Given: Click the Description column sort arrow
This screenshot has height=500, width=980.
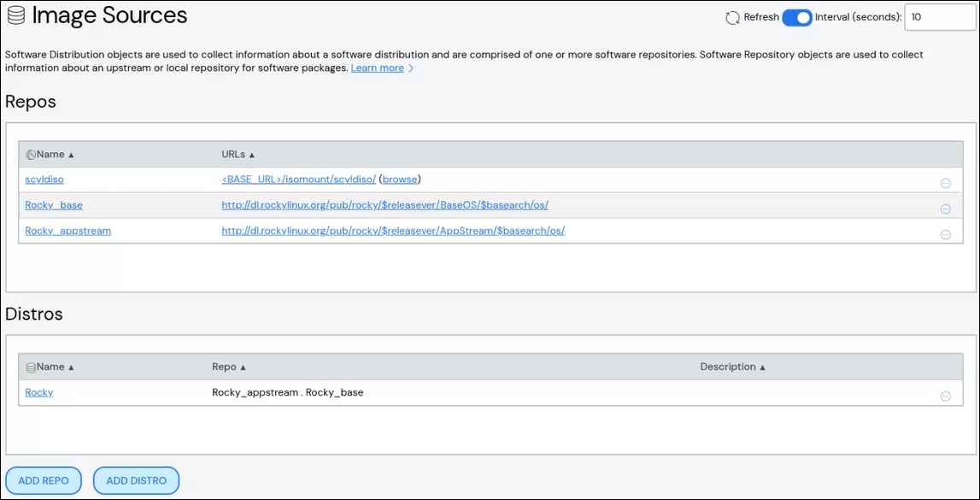Looking at the screenshot, I should 761,366.
